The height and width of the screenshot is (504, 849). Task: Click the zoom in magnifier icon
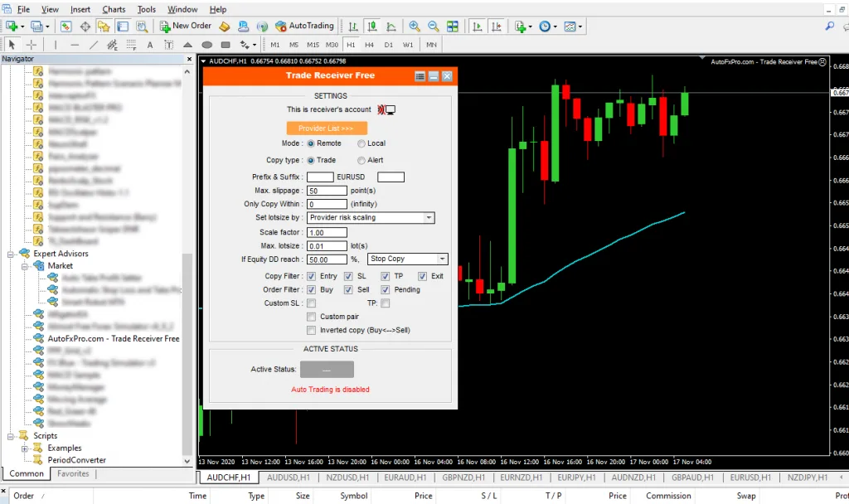[415, 26]
